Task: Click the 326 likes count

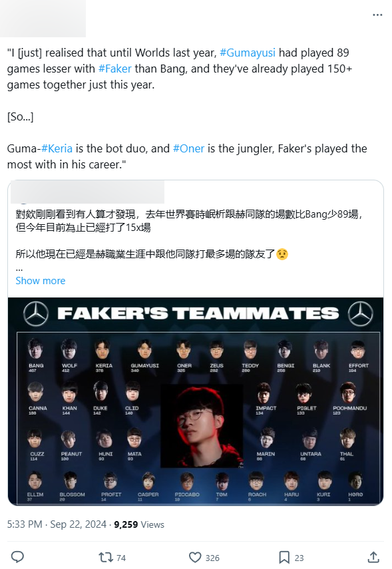Action: pos(212,558)
